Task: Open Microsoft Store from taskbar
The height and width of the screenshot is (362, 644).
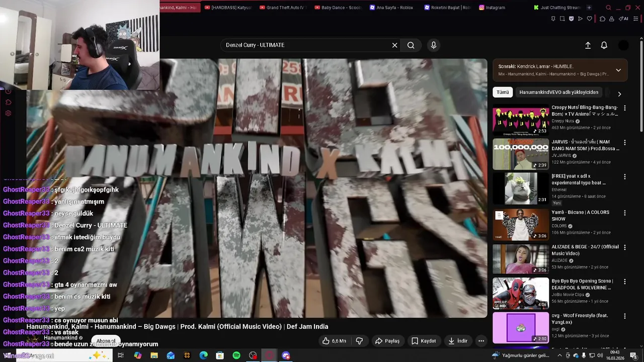Action: click(x=220, y=355)
